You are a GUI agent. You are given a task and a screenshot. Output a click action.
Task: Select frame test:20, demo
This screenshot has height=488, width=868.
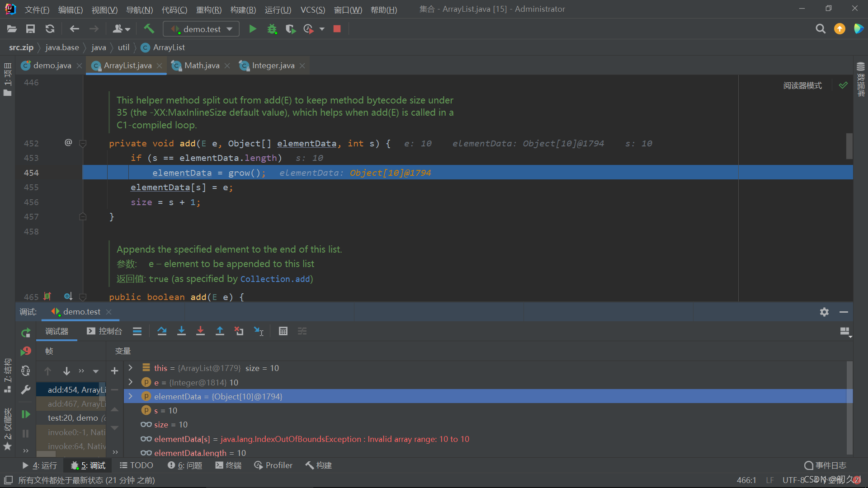(71, 418)
